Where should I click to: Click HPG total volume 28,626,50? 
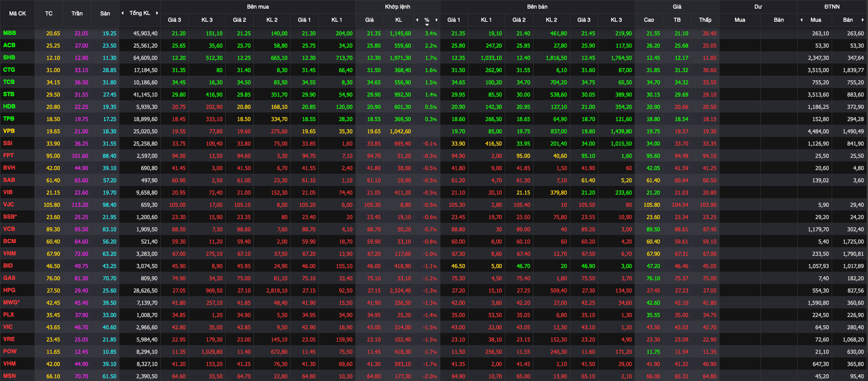click(145, 291)
